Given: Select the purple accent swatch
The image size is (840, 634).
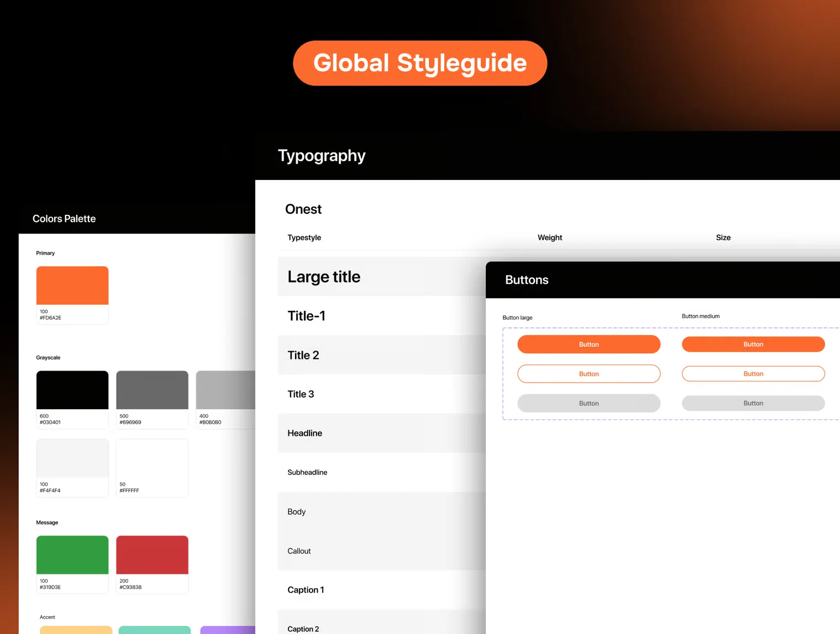Looking at the screenshot, I should [228, 630].
